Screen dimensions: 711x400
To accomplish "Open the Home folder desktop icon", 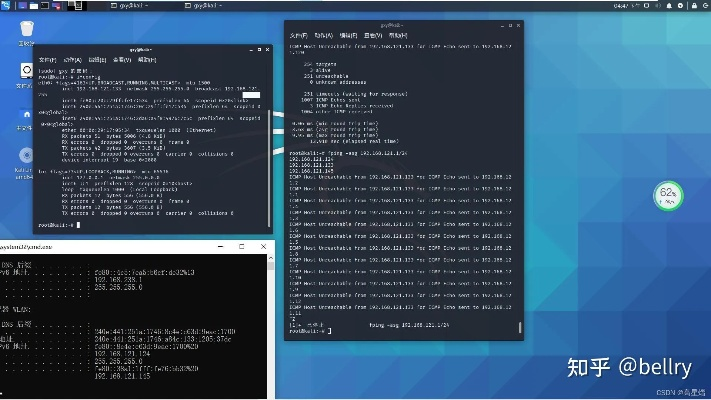I will 27,114.
